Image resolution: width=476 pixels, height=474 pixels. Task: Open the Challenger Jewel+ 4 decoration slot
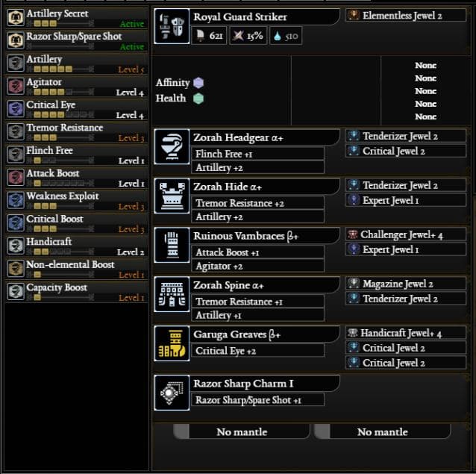[x=406, y=234]
